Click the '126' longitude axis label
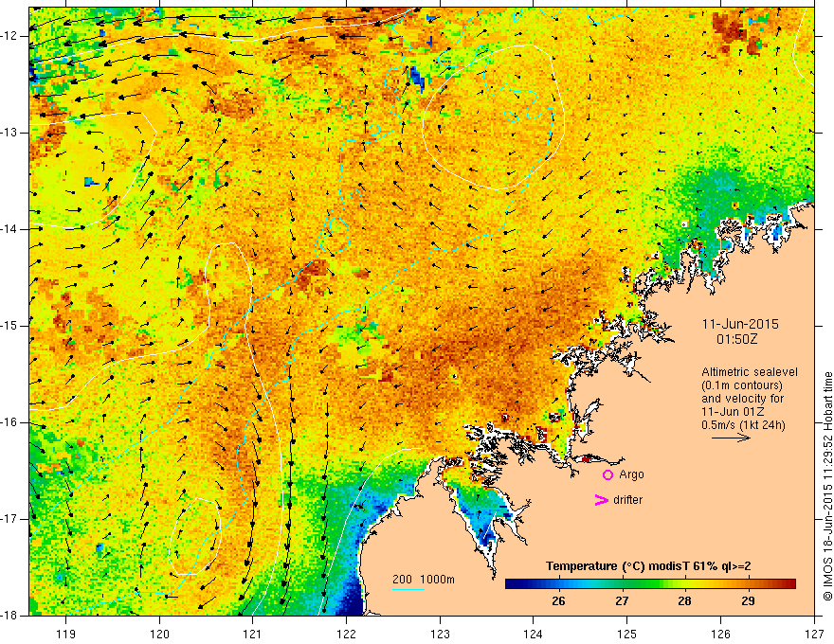Viewport: 834px width, 644px height. [x=720, y=634]
